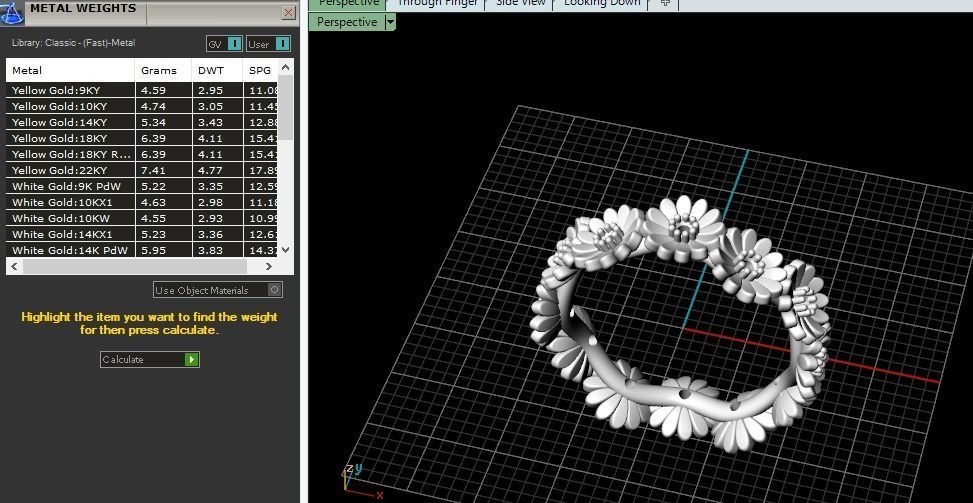973x503 pixels.
Task: Click the 5.22 grams value
Action: click(153, 187)
